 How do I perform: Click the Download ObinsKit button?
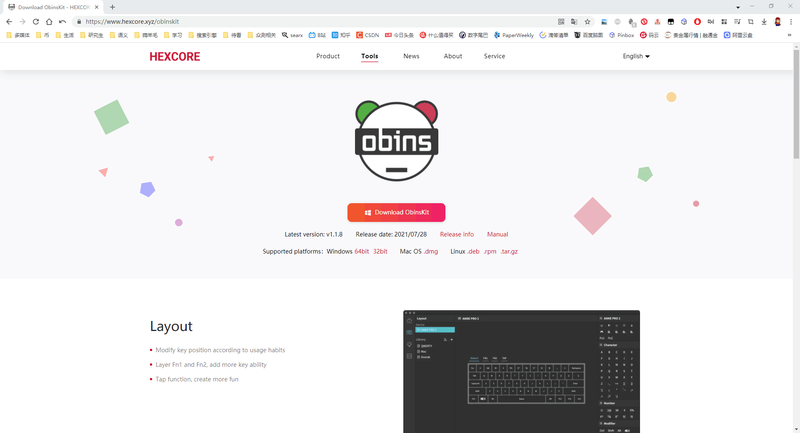pos(396,212)
